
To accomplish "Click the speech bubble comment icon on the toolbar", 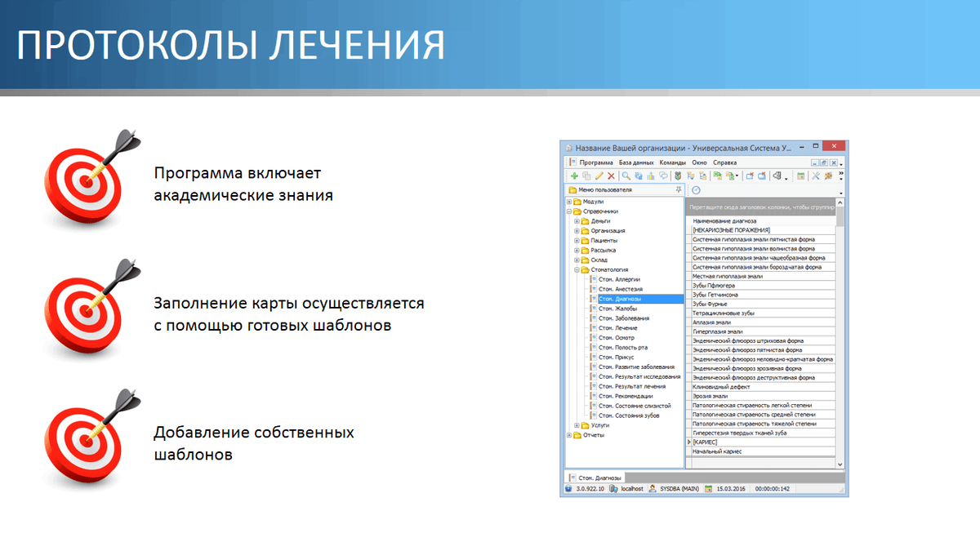I will 664,176.
